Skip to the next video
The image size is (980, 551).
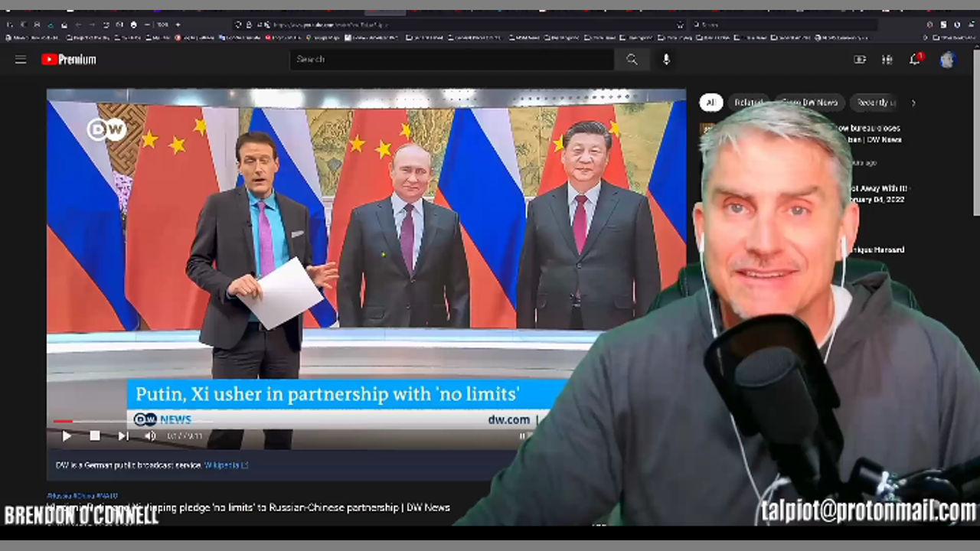pos(123,436)
